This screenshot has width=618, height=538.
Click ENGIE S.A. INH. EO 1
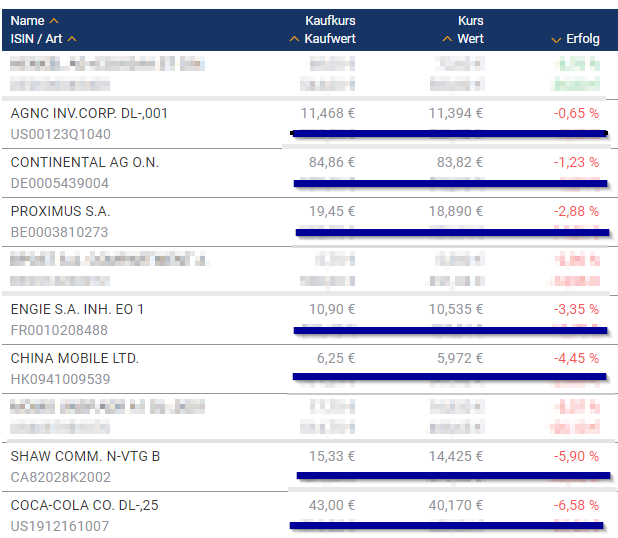point(77,309)
